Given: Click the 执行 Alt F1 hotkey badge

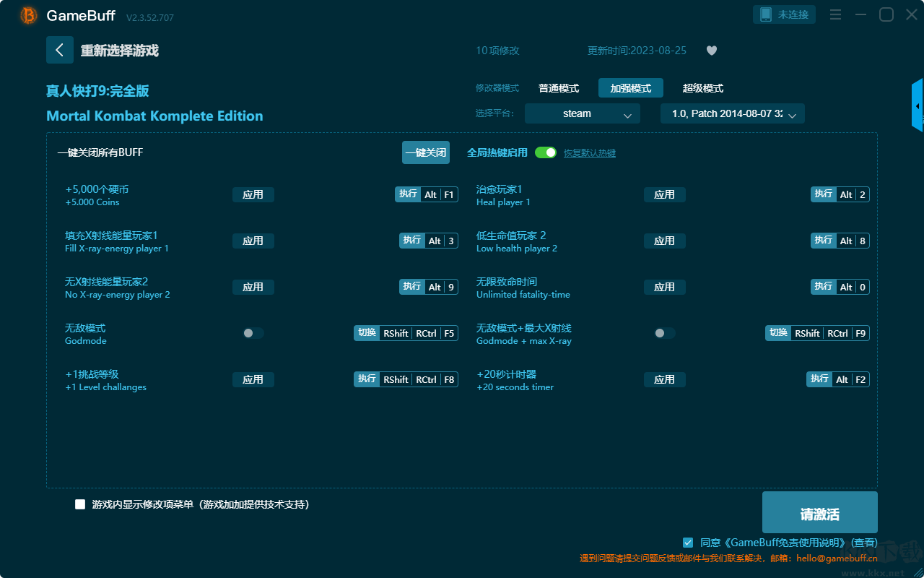Looking at the screenshot, I should point(427,194).
